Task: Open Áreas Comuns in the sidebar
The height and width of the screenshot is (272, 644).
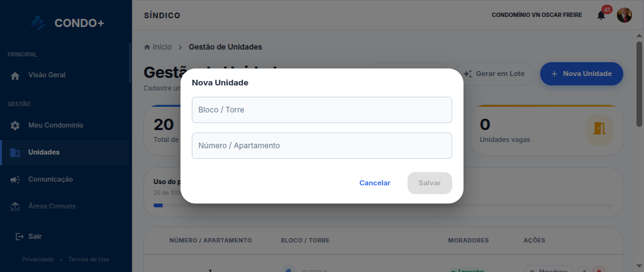Action: 65,207
